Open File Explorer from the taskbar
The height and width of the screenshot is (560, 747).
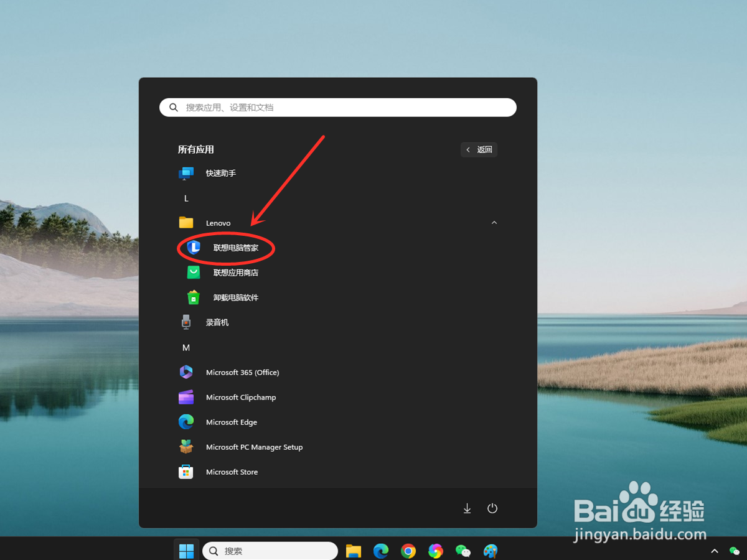click(354, 551)
